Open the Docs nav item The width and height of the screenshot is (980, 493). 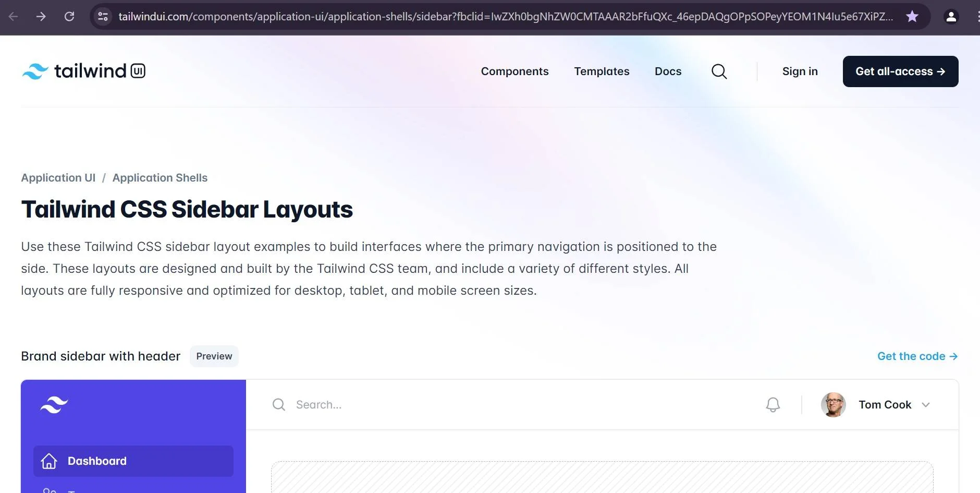click(668, 71)
